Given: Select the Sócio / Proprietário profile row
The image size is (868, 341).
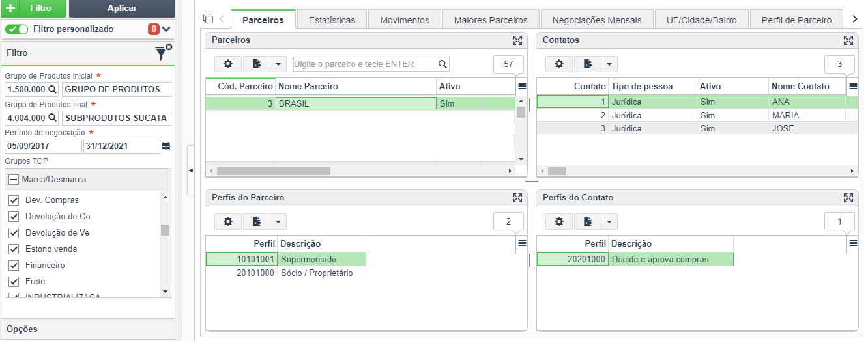Looking at the screenshot, I should [286, 273].
